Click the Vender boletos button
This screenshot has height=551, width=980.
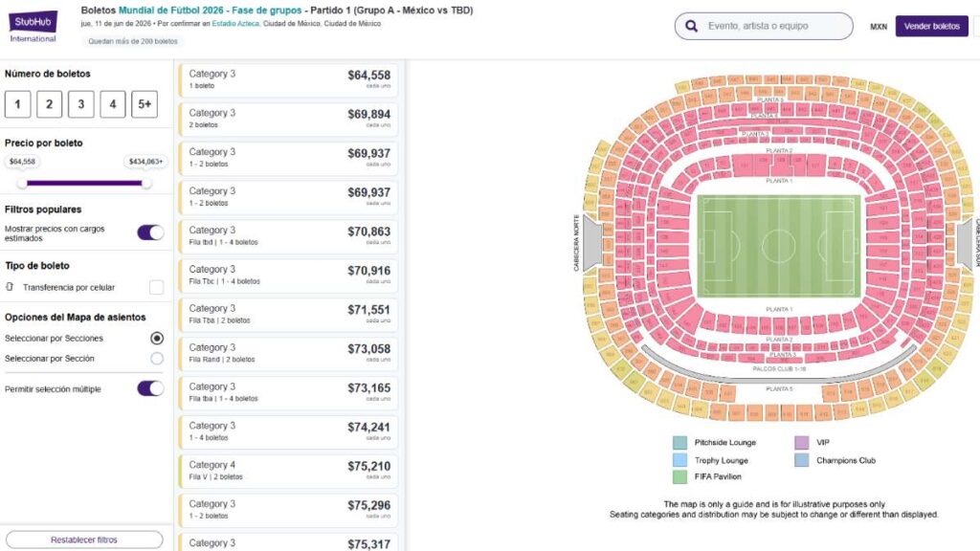[930, 26]
